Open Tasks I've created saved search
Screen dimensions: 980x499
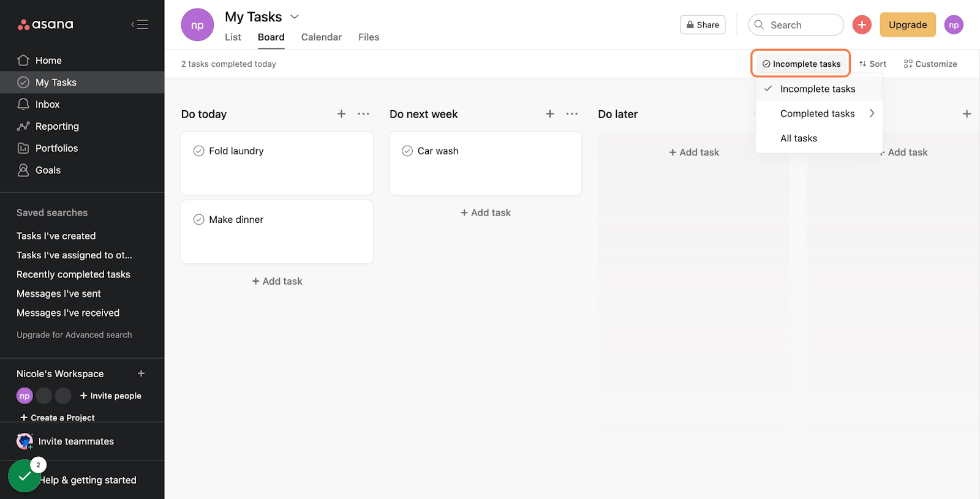pyautogui.click(x=56, y=236)
